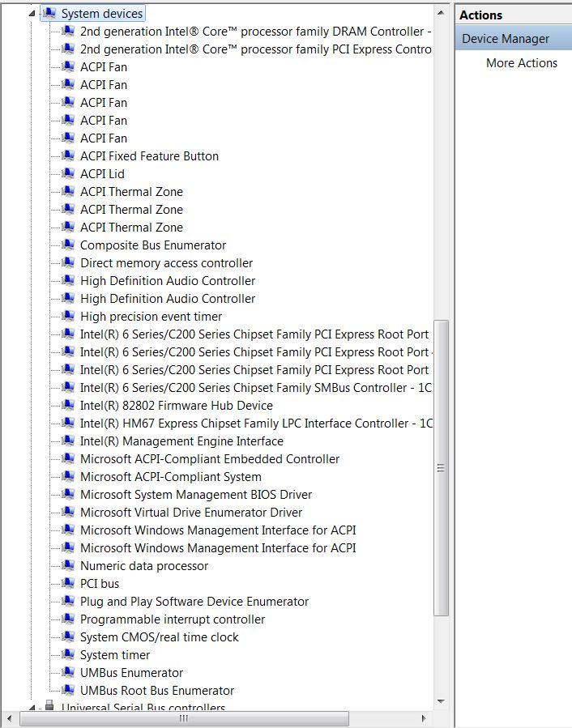
Task: Click vertical scrollbar down arrow
Action: click(x=441, y=701)
